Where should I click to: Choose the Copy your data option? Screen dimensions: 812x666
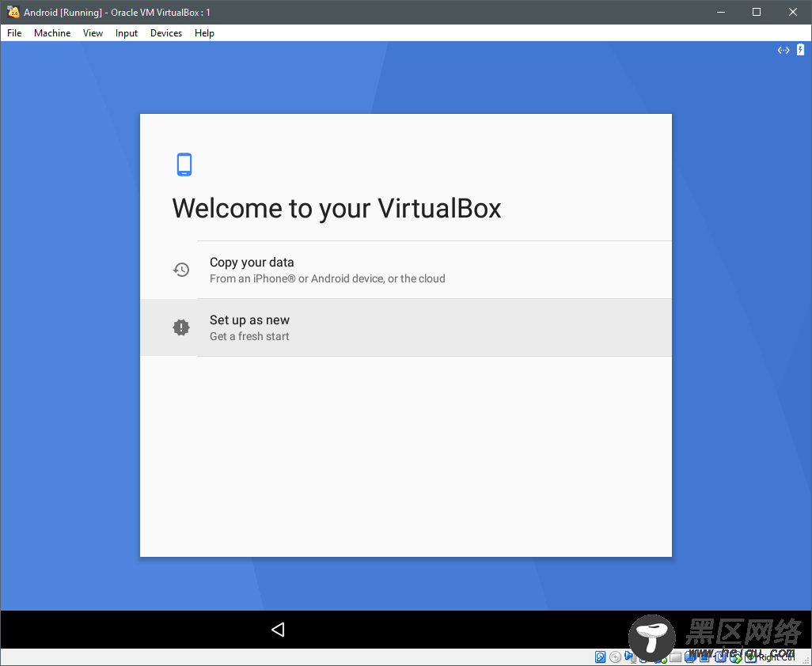406,270
